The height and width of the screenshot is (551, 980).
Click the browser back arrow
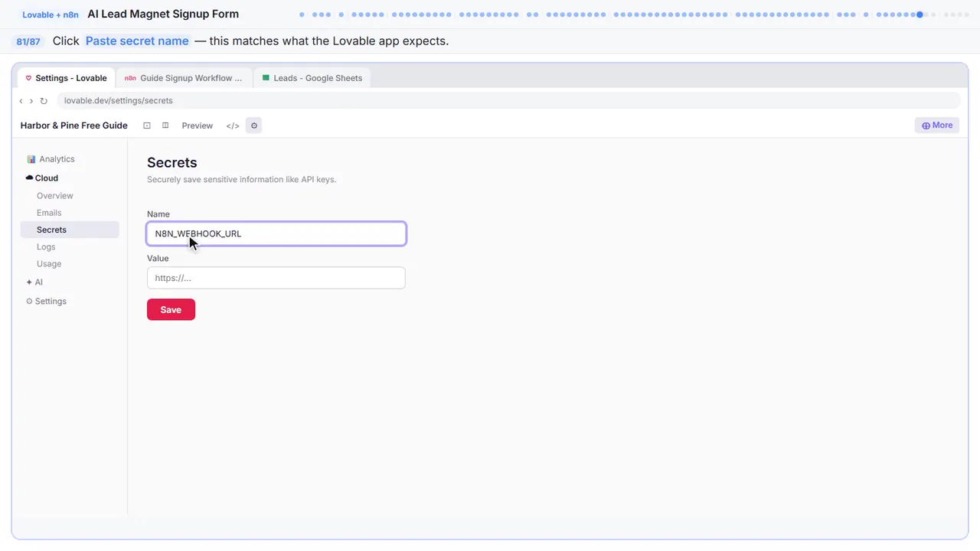21,101
